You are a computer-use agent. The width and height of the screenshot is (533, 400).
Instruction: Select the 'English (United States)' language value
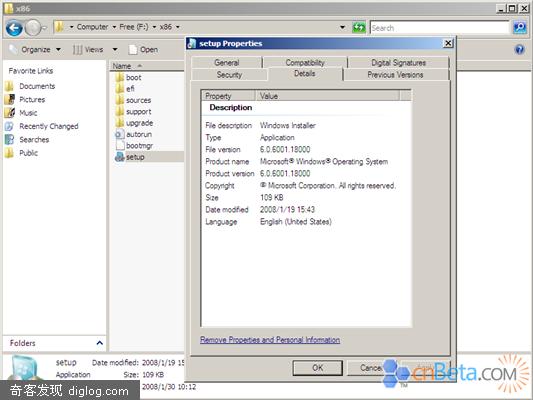[x=296, y=222]
